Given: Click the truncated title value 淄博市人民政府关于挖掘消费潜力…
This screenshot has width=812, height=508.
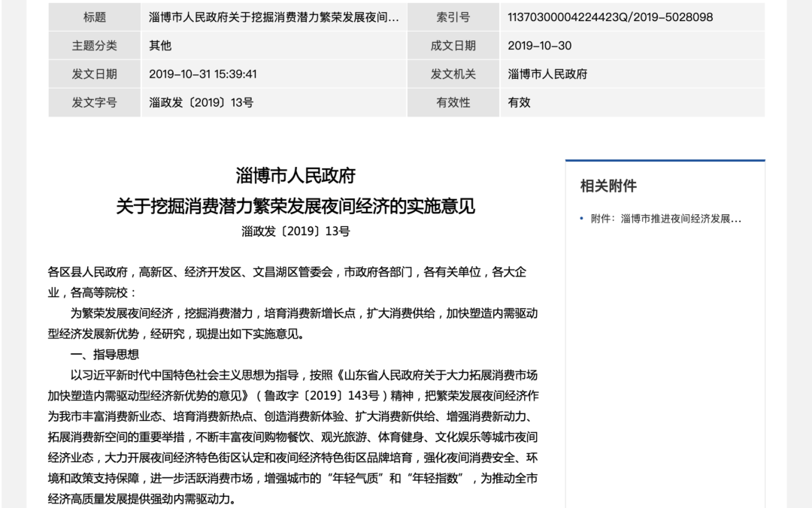Looking at the screenshot, I should 274,17.
